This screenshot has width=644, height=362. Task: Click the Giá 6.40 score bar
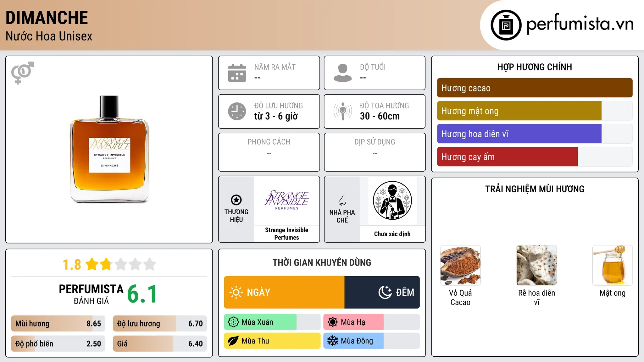160,344
